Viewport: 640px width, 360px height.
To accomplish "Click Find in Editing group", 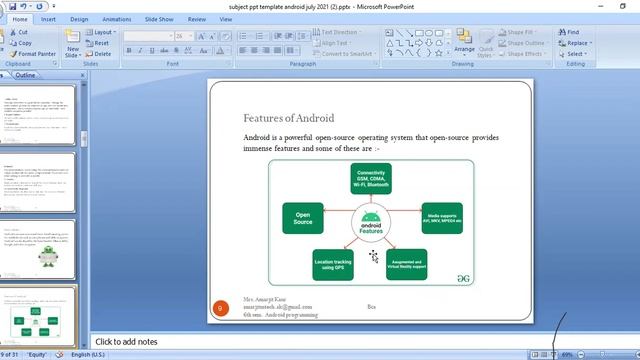I will [569, 32].
